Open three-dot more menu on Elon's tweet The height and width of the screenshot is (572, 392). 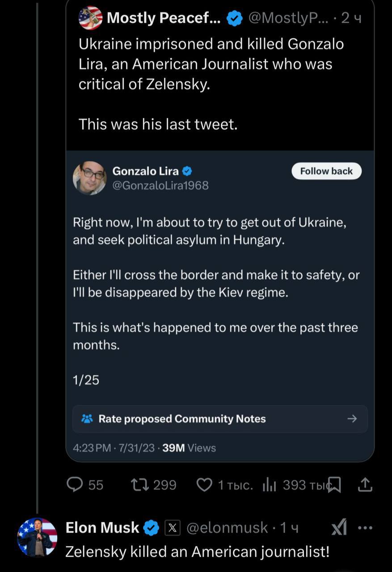(365, 528)
